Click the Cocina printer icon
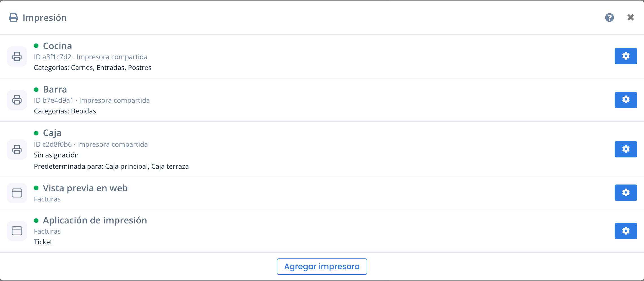The height and width of the screenshot is (281, 644). 17,56
